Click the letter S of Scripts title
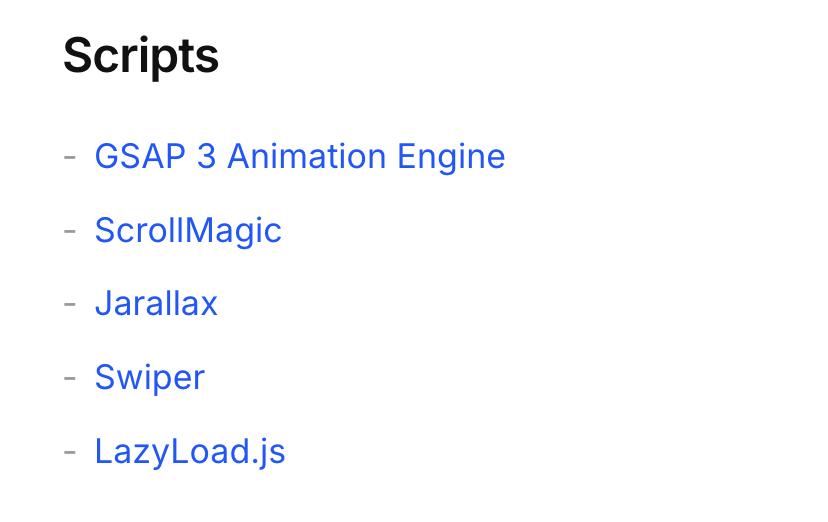The image size is (828, 522). (77, 55)
